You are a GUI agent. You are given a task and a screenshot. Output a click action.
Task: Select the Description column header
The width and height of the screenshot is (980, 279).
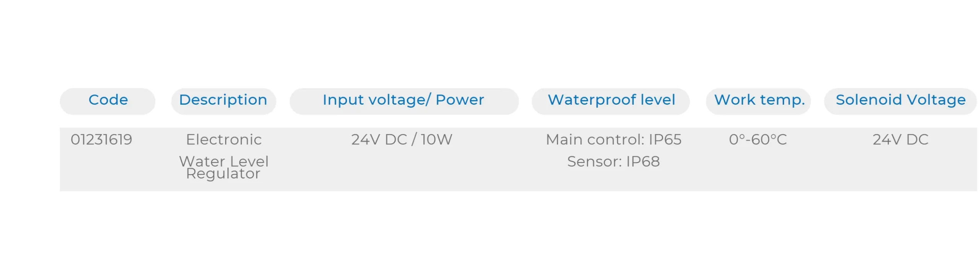223,100
